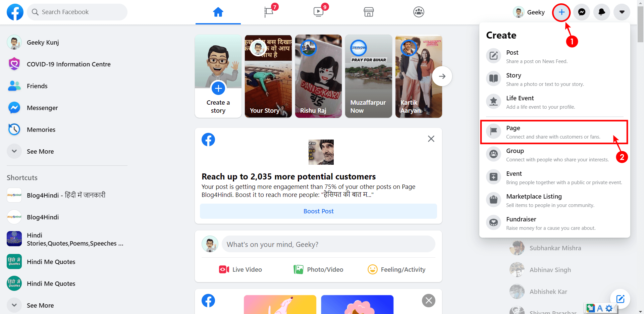Viewport: 644px width, 314px height.
Task: Select Marketplace Listing in Create menu
Action: pyautogui.click(x=555, y=200)
